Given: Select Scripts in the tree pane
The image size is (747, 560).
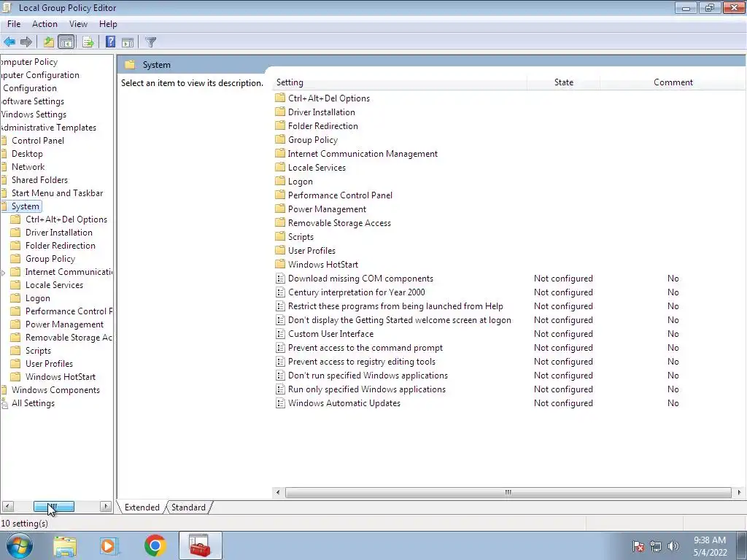Looking at the screenshot, I should coord(38,351).
